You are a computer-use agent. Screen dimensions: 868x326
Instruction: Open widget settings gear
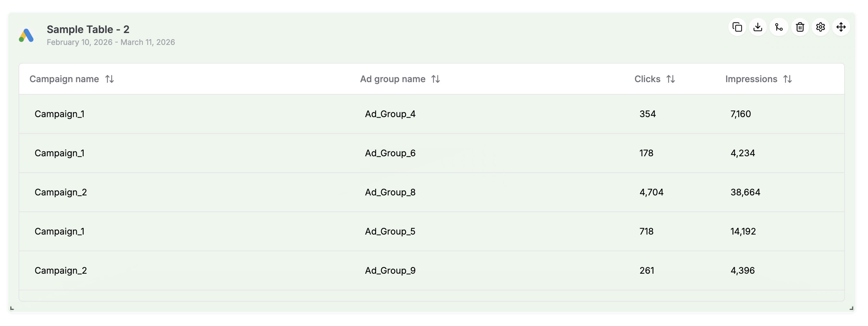pos(821,27)
